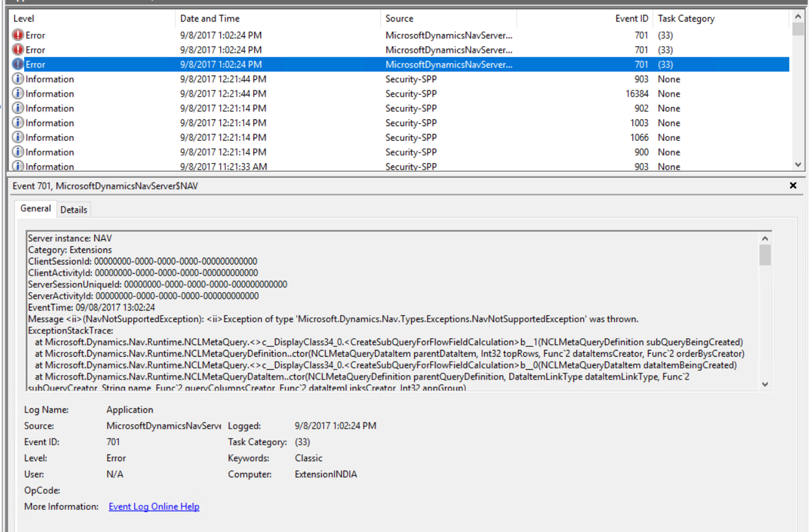Viewport: 809px width, 532px height.
Task: Open Event Log Online Help
Action: pos(154,506)
